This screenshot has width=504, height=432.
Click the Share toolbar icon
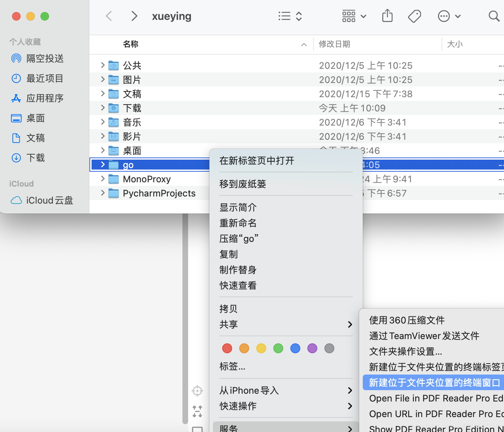(x=387, y=16)
